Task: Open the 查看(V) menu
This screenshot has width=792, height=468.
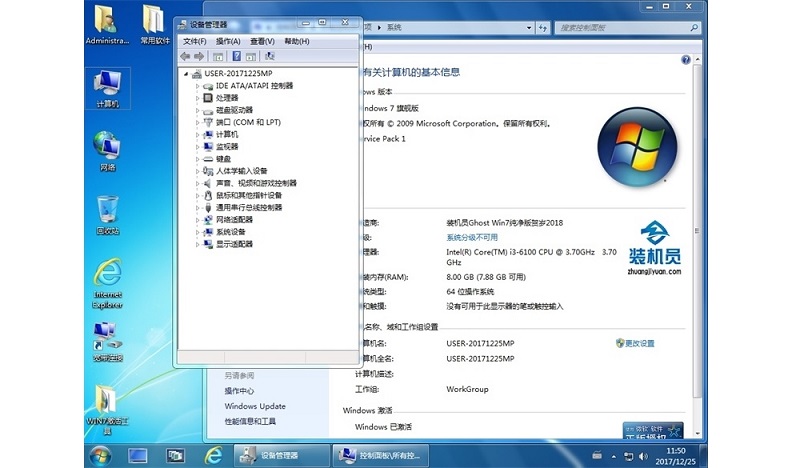Action: coord(262,41)
